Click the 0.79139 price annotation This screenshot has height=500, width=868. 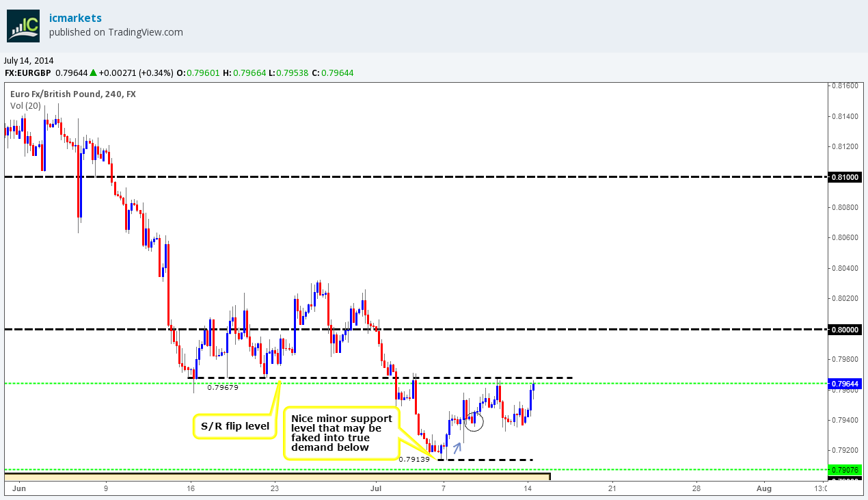pyautogui.click(x=414, y=460)
